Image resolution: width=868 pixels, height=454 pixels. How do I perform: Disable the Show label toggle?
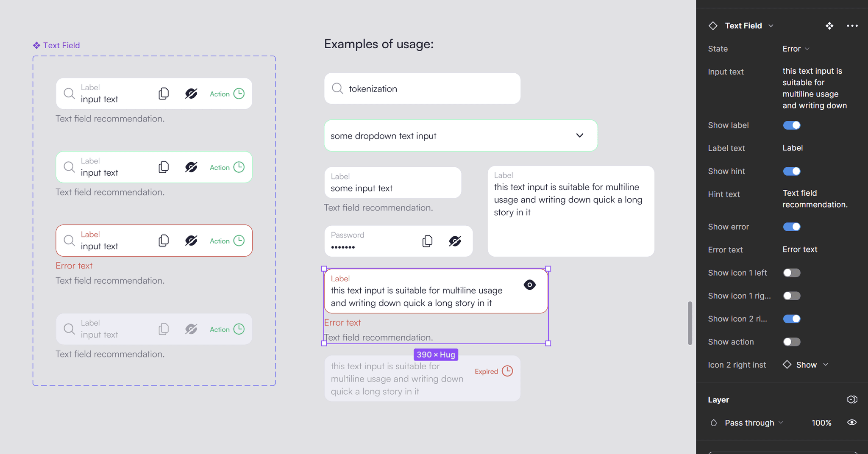pos(791,125)
